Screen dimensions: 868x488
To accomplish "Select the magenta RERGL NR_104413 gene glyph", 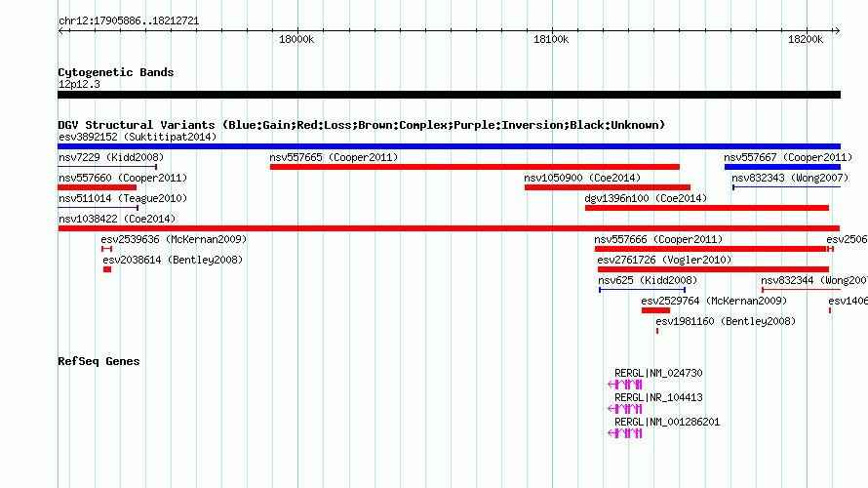I will 625,408.
